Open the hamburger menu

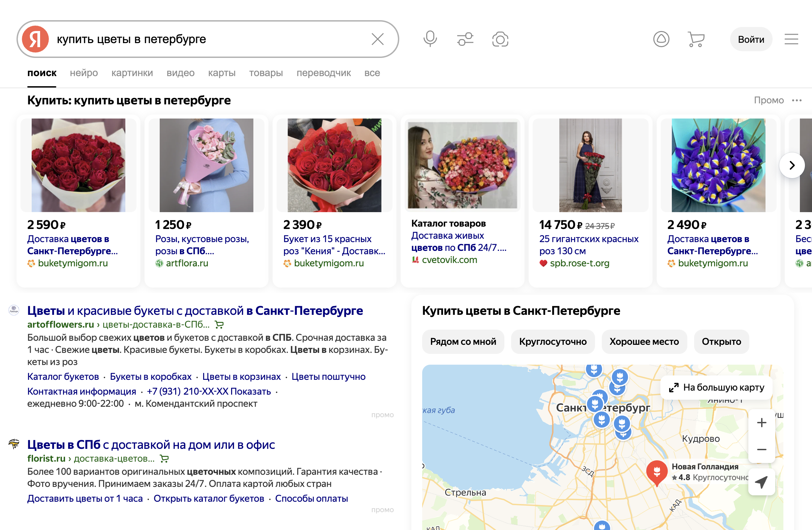tap(791, 39)
